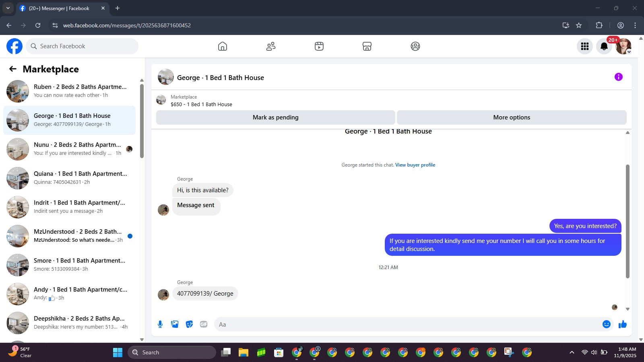The image size is (644, 362).
Task: Open the weather widget 56°F Clear
Action: 20,352
